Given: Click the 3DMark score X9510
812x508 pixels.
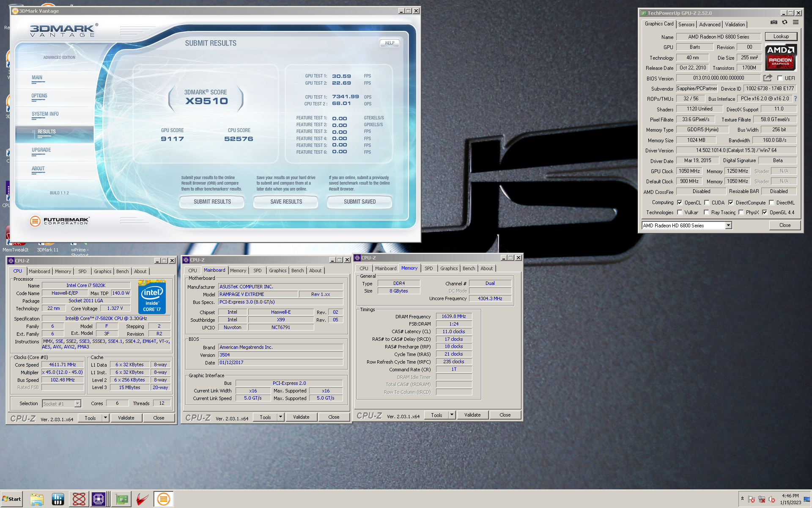Looking at the screenshot, I should [206, 101].
